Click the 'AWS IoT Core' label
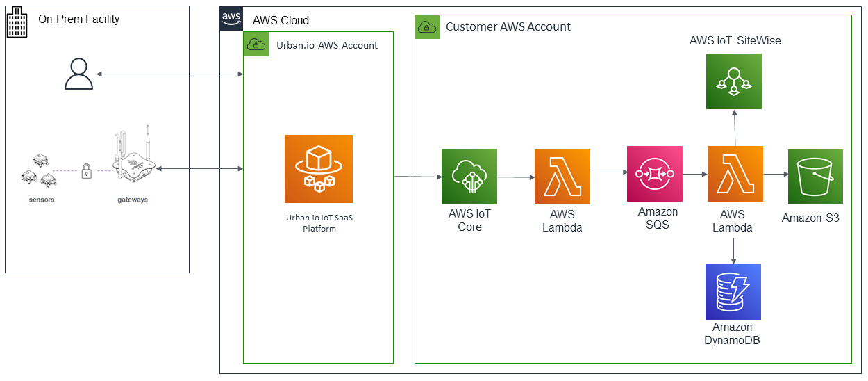This screenshot has width=868, height=381. click(x=469, y=220)
